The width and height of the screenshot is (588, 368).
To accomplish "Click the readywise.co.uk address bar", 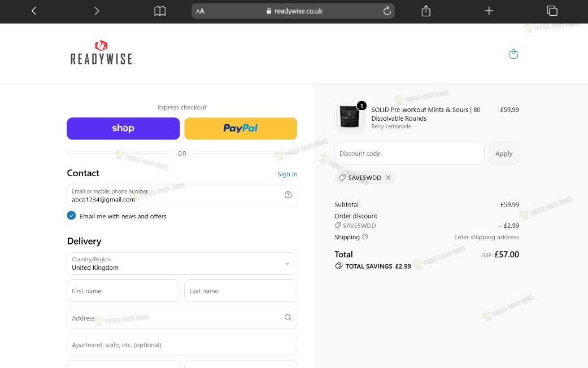I will coord(293,11).
